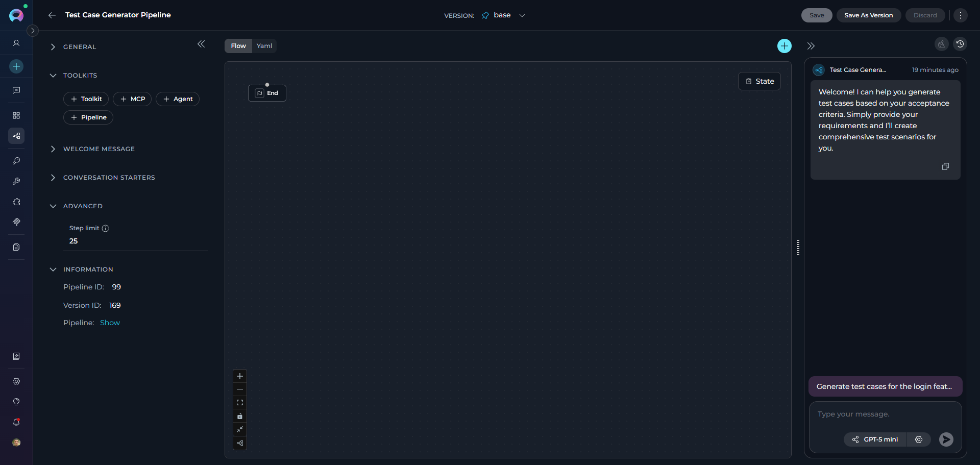Open the paperclip icon in sidebar
Viewport: 980px width, 465px height.
(x=16, y=222)
